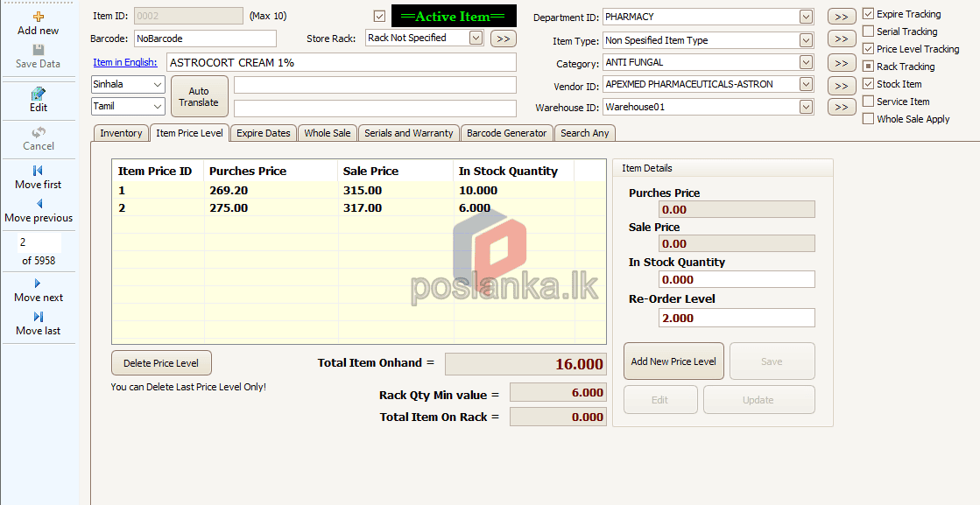Enable Service Item checkbox
This screenshot has height=505, width=980.
[868, 102]
